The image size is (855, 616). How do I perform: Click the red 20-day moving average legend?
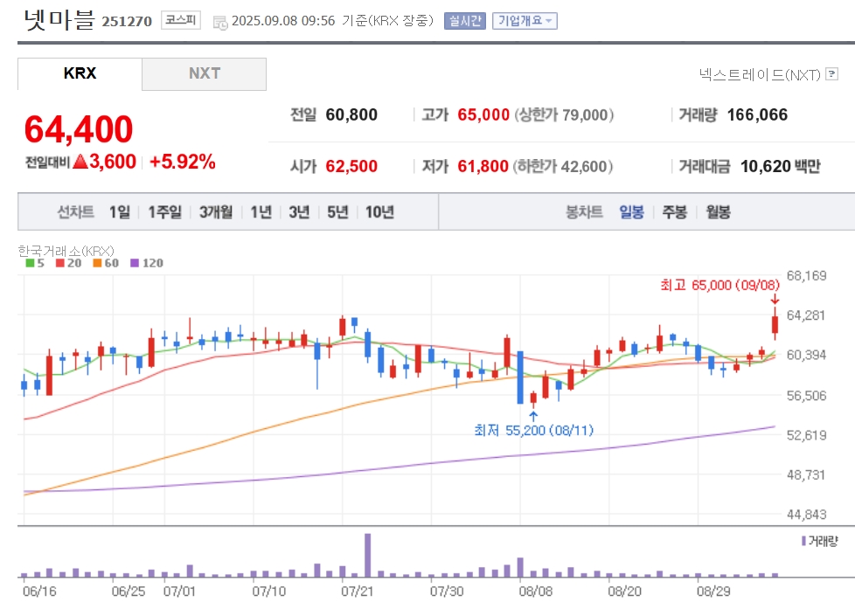(69, 263)
